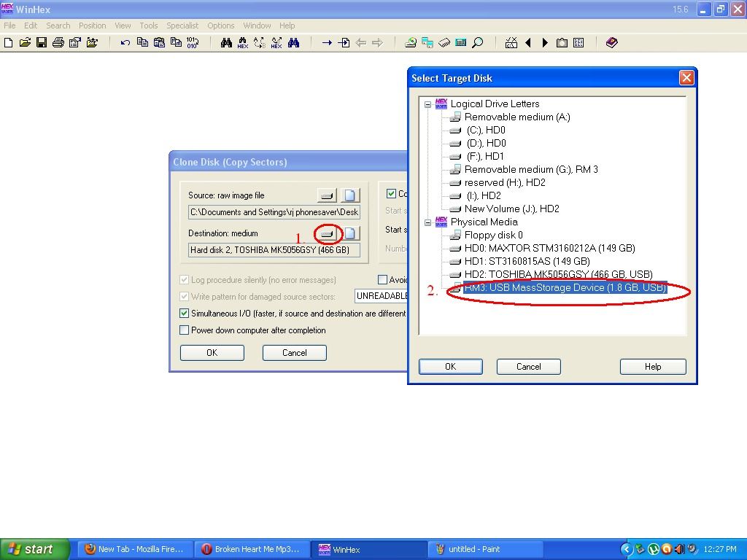Switch to Broken Heart Me Mp3 Opera task
This screenshot has height=560, width=747.
pos(252,549)
